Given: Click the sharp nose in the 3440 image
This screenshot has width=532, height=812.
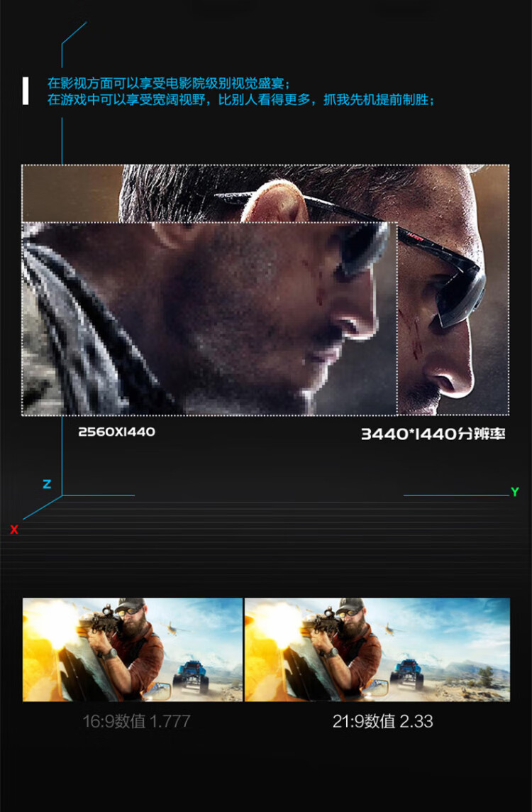Looking at the screenshot, I should (454, 373).
